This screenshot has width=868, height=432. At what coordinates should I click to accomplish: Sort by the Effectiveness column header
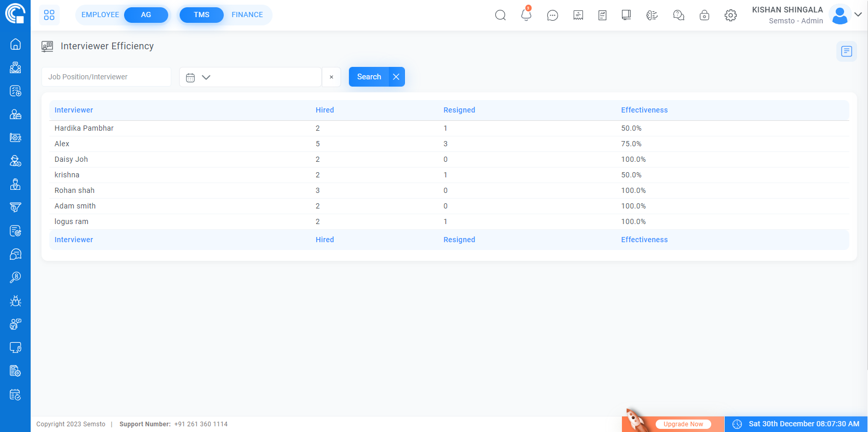644,110
